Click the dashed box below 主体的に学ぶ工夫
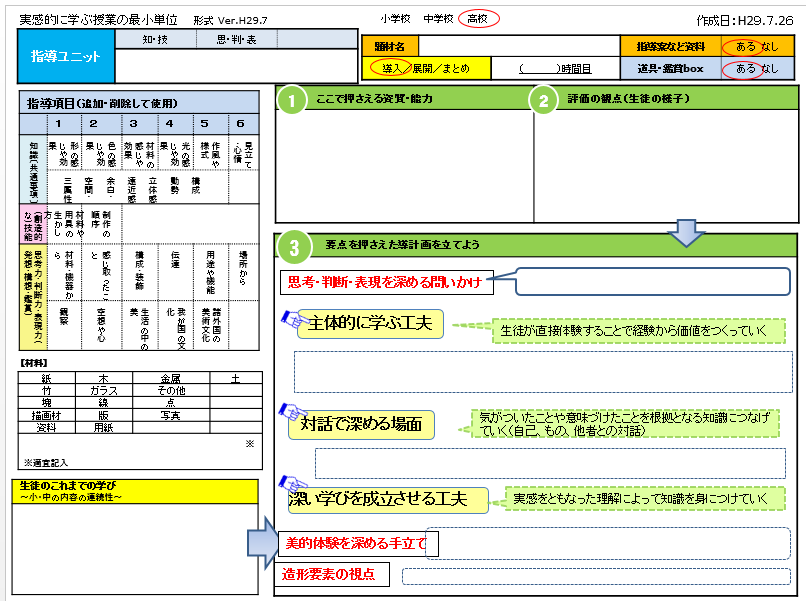Image resolution: width=806 pixels, height=601 pixels. tap(543, 372)
